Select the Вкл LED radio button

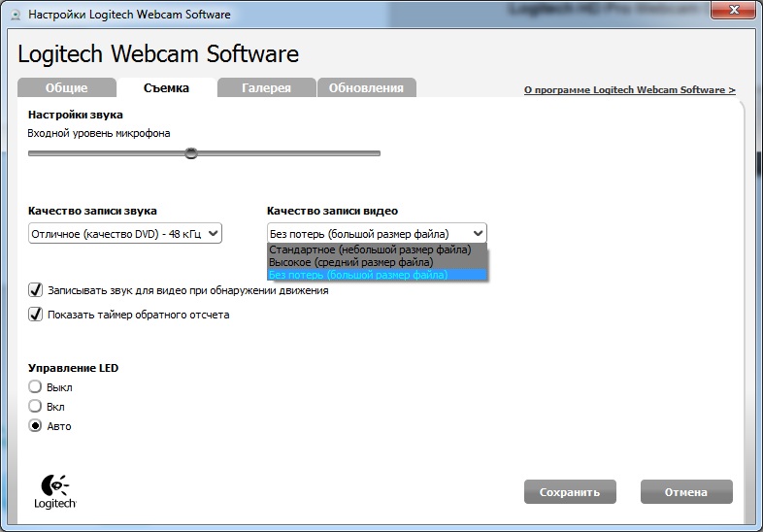click(x=36, y=407)
